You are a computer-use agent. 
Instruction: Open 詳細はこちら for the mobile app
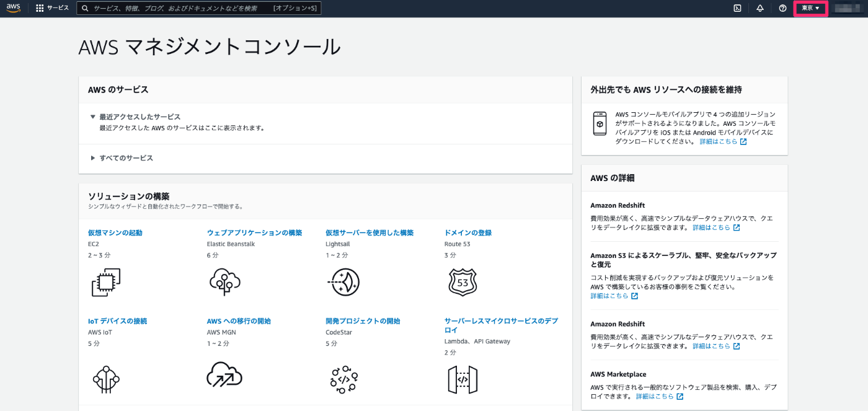723,141
